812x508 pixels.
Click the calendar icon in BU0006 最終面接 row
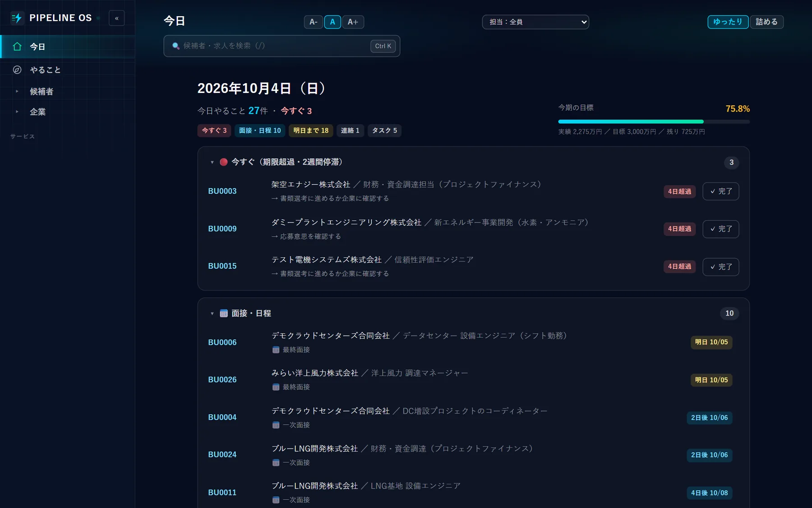point(276,350)
